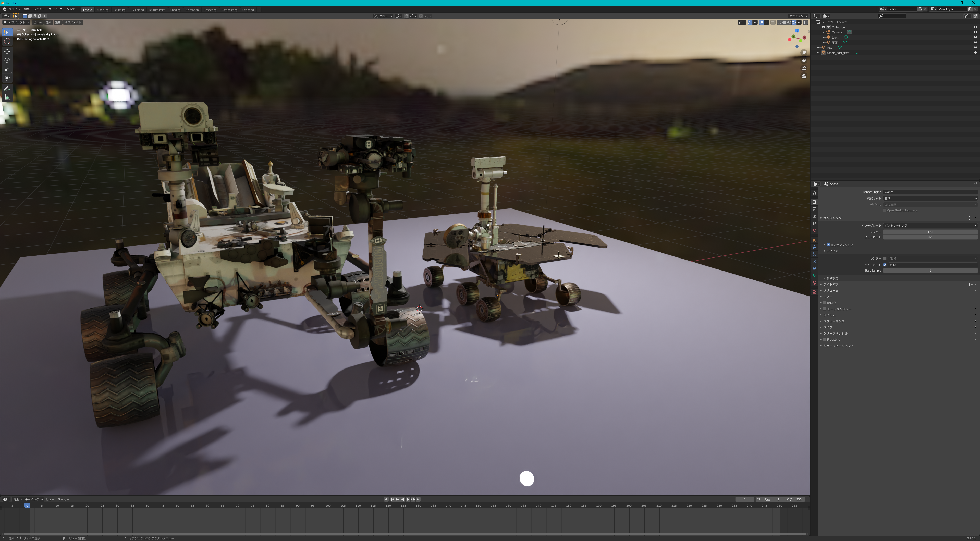Open the Render Engine Cycles dropdown
The height and width of the screenshot is (541, 980).
pos(930,192)
